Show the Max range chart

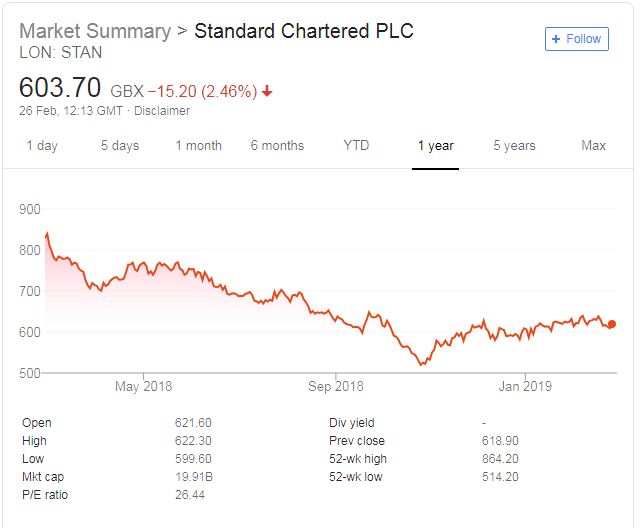[x=593, y=146]
